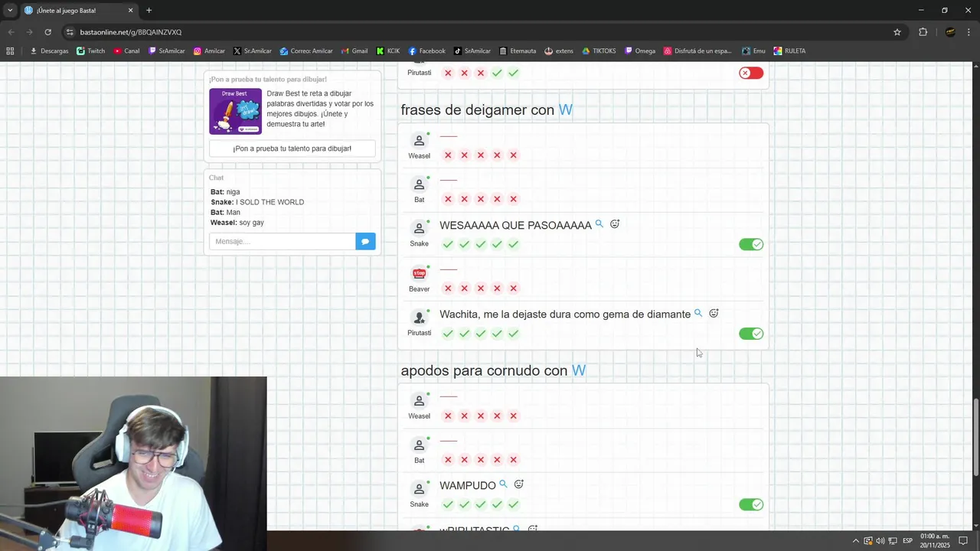Send chat message with the blue button

(365, 241)
